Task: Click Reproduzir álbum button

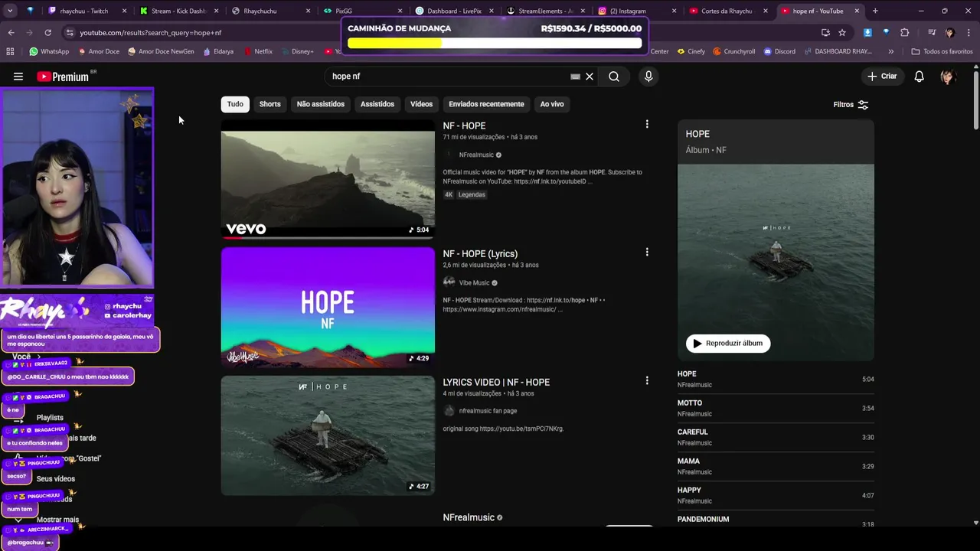Action: pos(728,344)
